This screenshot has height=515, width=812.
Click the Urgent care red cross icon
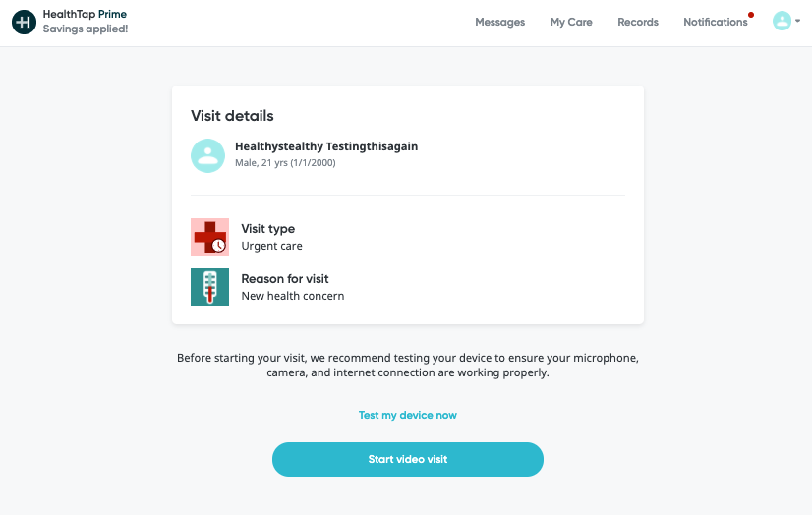click(209, 237)
